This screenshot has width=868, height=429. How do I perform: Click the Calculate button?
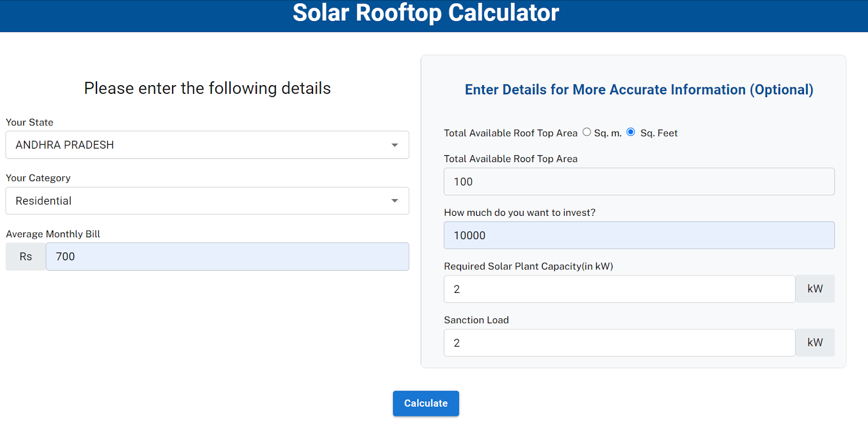pyautogui.click(x=426, y=404)
